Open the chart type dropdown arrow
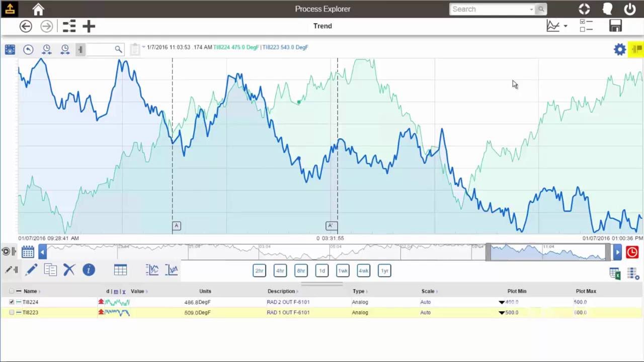Viewport: 644px width, 362px height. (x=566, y=26)
